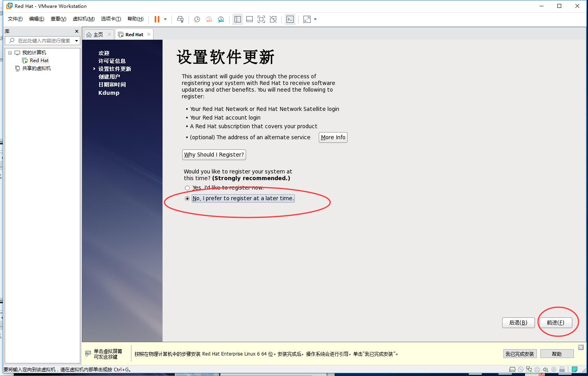
Task: Open the 虚拟机(M) menu
Action: click(x=83, y=19)
